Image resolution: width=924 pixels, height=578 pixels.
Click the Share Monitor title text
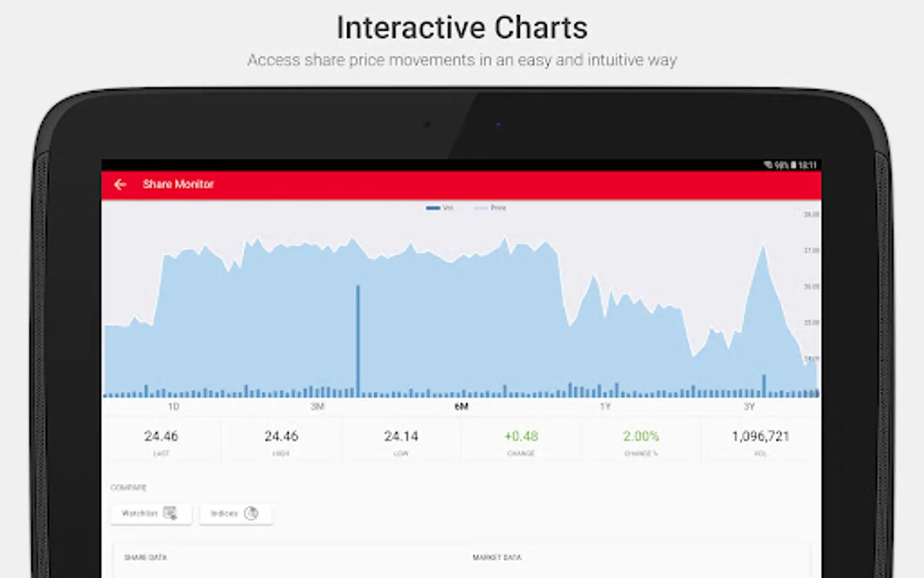tap(178, 184)
